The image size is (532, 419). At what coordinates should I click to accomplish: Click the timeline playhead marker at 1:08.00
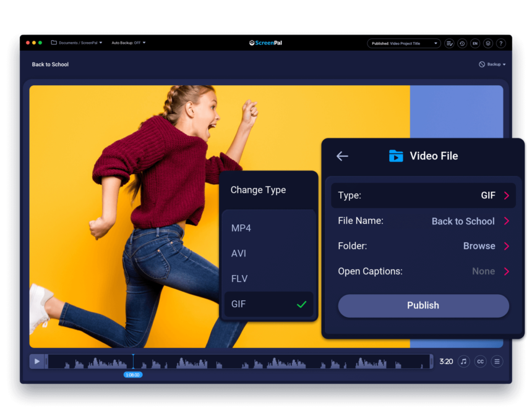click(x=132, y=375)
